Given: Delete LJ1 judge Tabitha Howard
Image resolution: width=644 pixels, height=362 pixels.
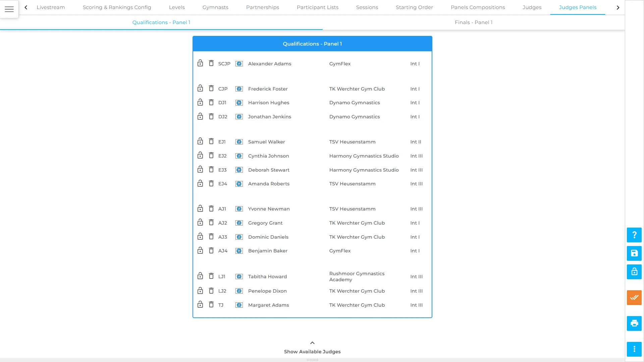Looking at the screenshot, I should click(211, 276).
